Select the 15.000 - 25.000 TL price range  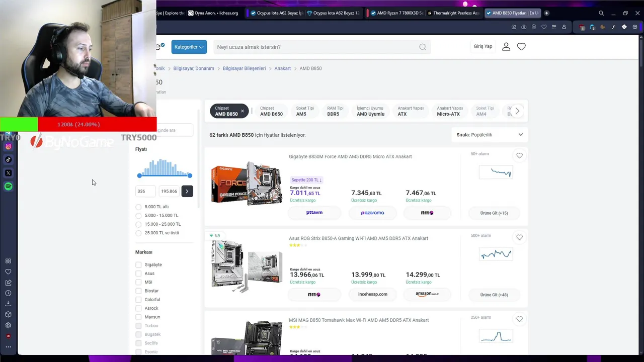[x=138, y=224]
